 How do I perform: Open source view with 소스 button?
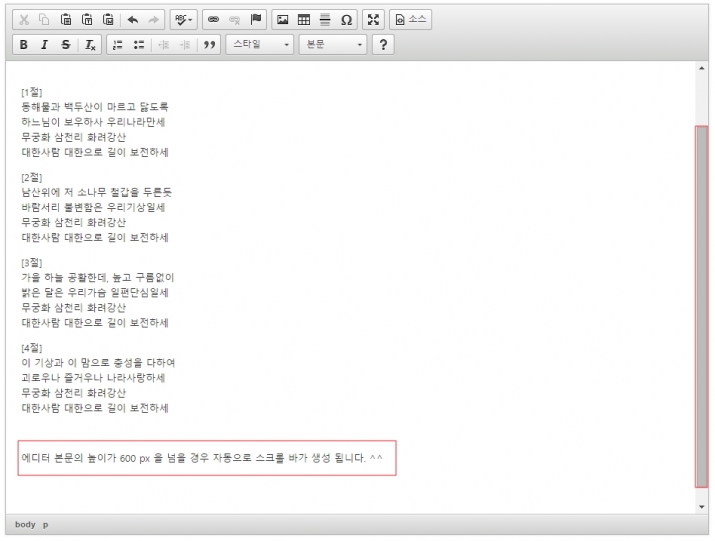[x=410, y=20]
